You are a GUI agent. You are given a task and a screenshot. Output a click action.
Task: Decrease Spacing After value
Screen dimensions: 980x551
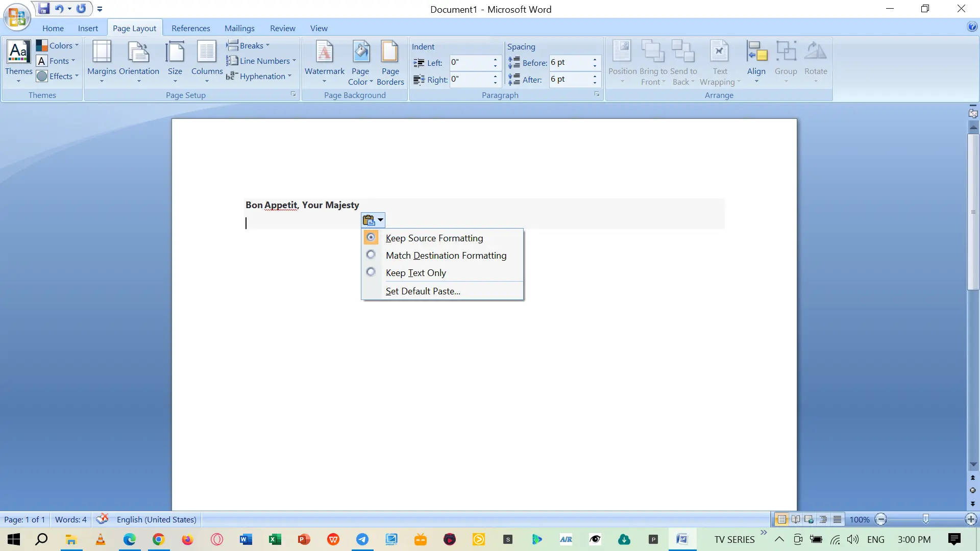click(x=595, y=83)
